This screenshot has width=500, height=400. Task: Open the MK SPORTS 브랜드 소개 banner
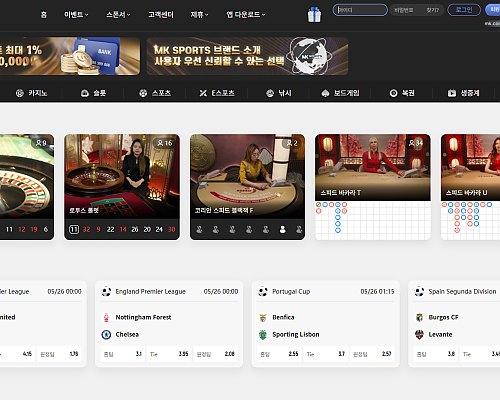[x=247, y=56]
